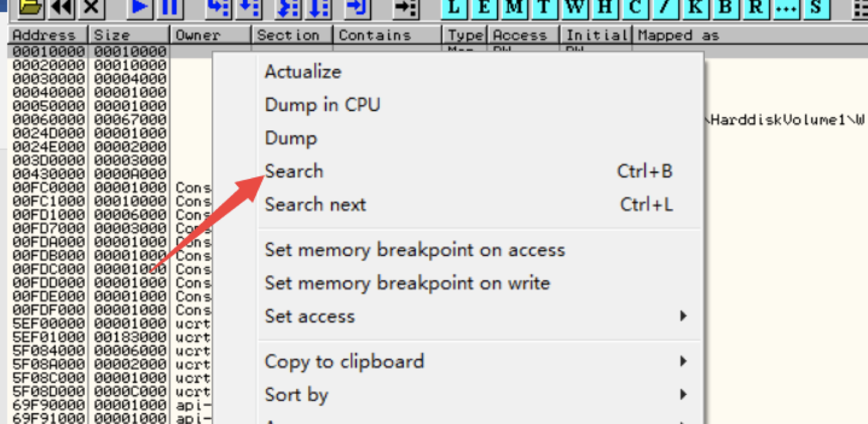Open the Call stack K button
This screenshot has height=424, width=868.
click(695, 9)
